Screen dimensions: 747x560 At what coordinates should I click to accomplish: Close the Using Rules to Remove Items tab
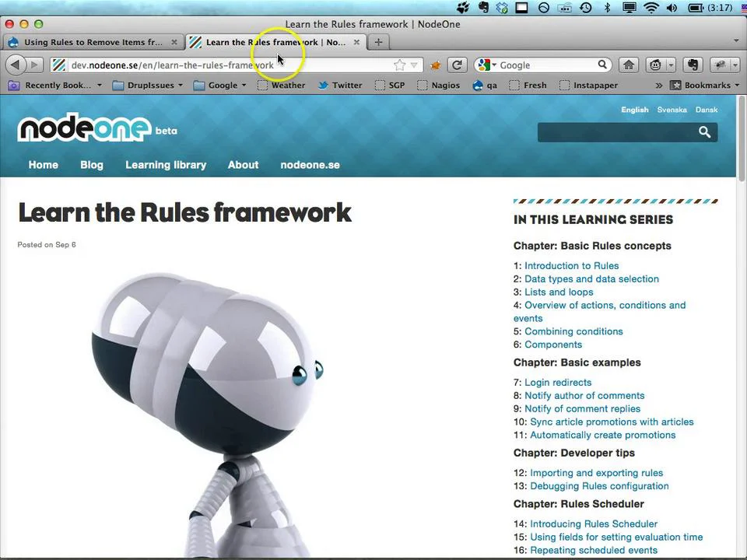pyautogui.click(x=174, y=42)
